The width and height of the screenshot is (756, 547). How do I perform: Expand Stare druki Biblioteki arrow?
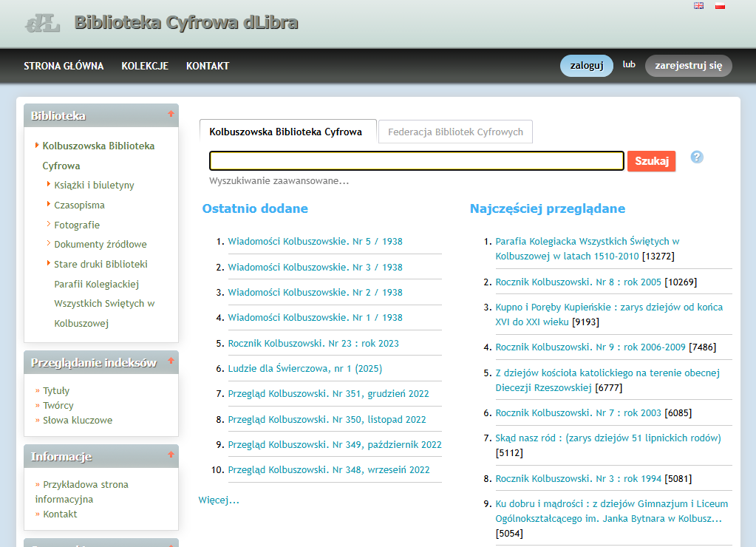point(48,263)
